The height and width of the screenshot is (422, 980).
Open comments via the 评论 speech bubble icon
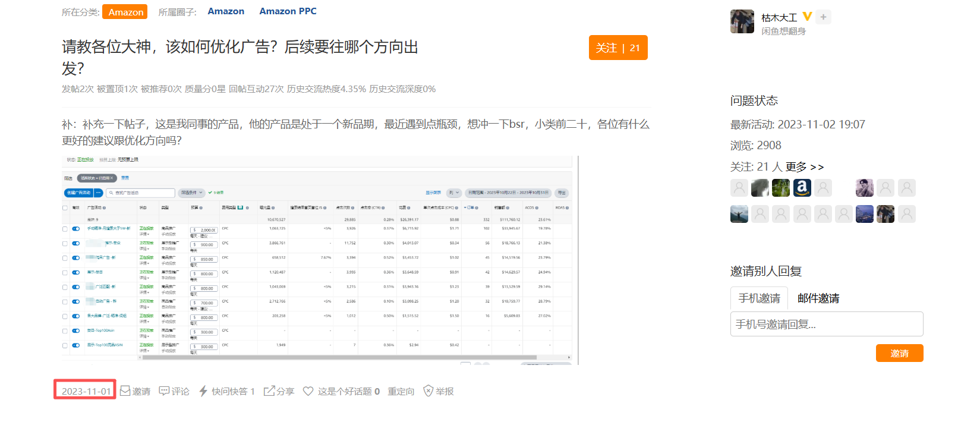tap(164, 390)
